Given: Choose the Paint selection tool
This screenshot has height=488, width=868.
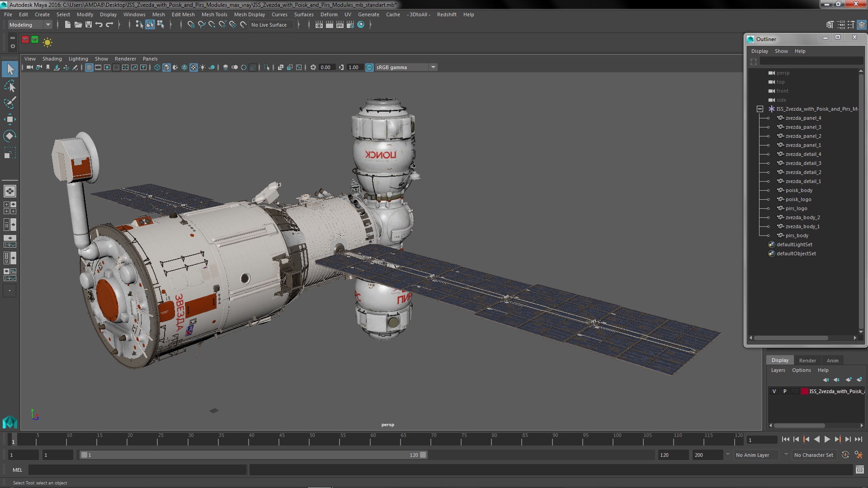Looking at the screenshot, I should tap(10, 103).
